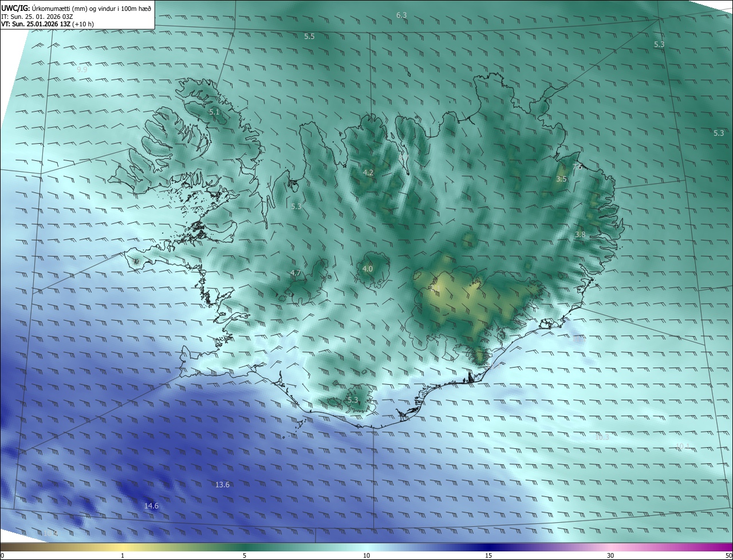The image size is (733, 560).
Task: Click the colorbar tick label 0
Action: tap(2, 555)
